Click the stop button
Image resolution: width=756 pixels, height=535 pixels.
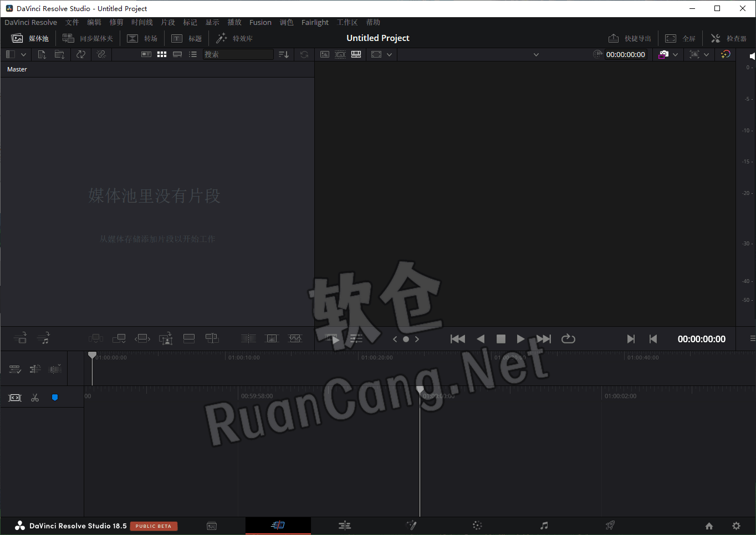(x=501, y=339)
